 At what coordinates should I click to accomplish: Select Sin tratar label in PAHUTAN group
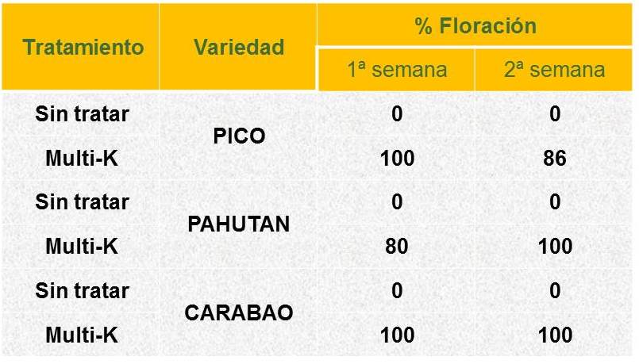click(83, 202)
